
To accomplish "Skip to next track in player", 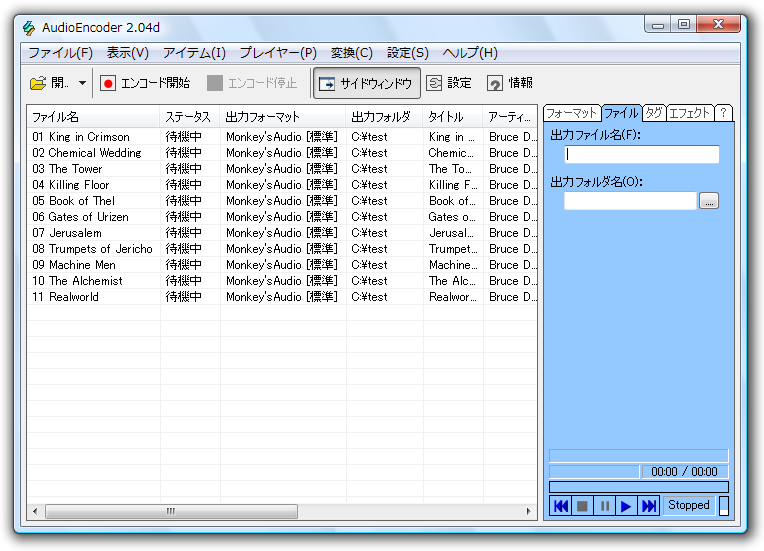I will 649,506.
